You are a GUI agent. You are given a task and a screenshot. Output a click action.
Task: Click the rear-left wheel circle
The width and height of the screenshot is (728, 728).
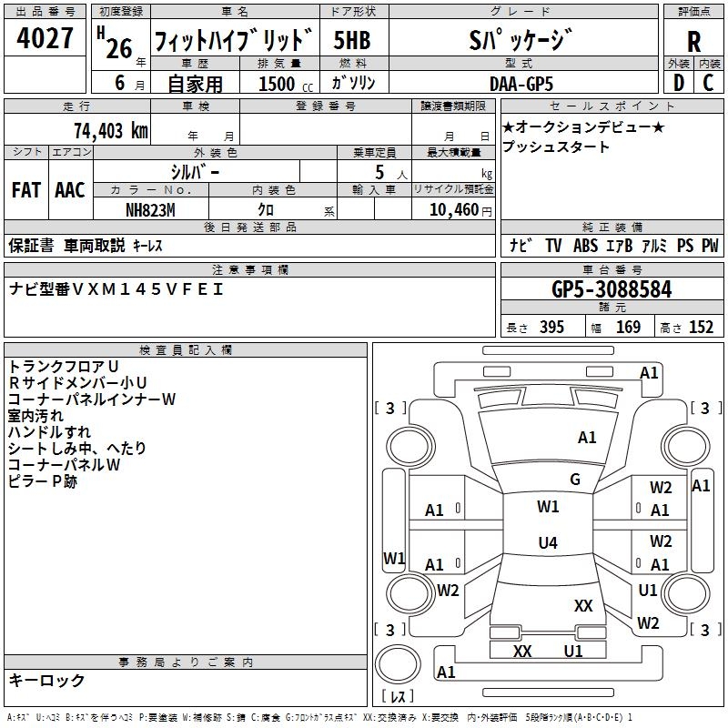coord(410,592)
